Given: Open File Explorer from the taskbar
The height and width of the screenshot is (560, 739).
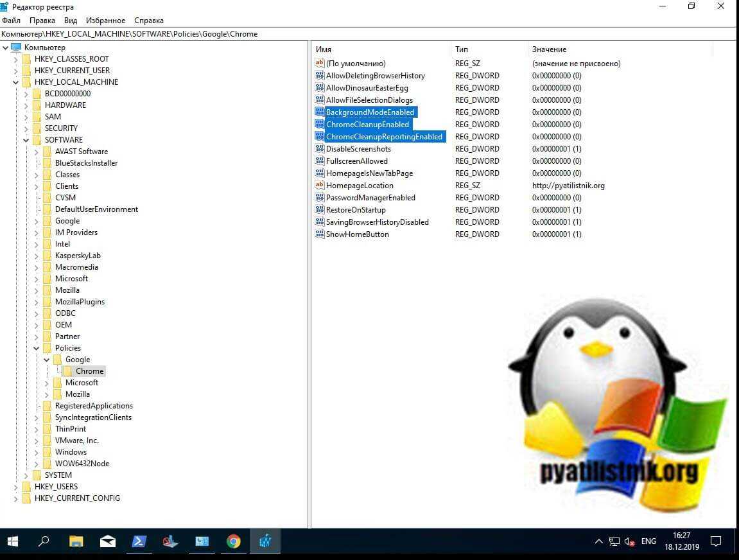Looking at the screenshot, I should pos(76,541).
